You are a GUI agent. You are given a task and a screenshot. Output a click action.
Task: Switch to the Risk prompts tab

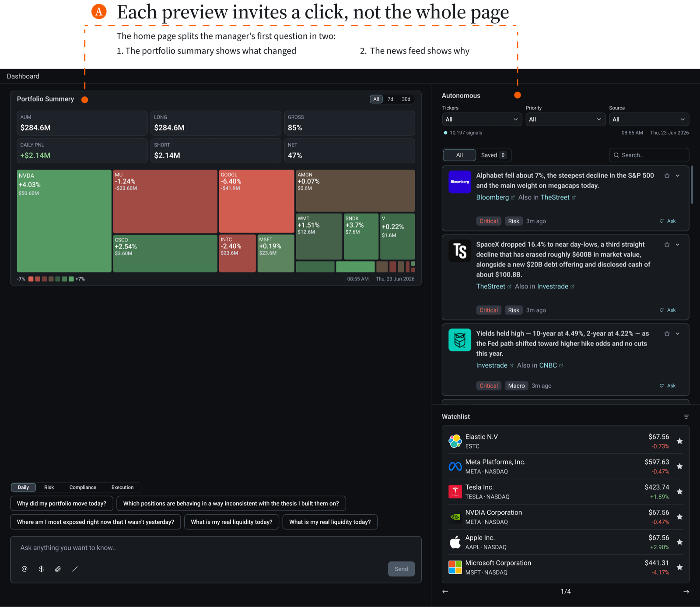click(x=49, y=488)
